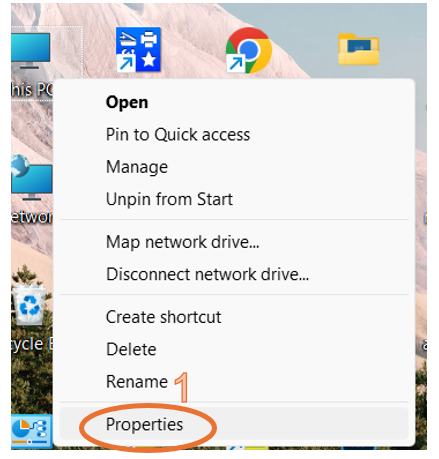Click the Network icon label text
Screen dimensions: 439x459
tap(32, 217)
